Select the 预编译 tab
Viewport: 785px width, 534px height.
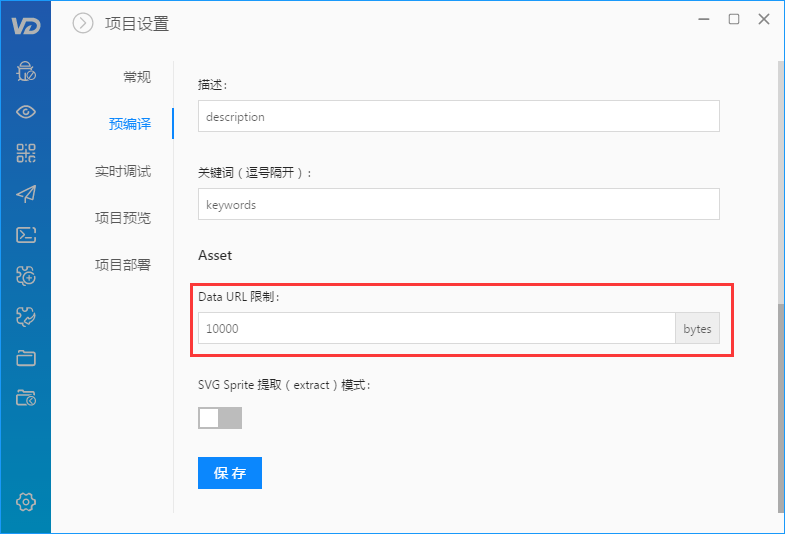coord(130,124)
